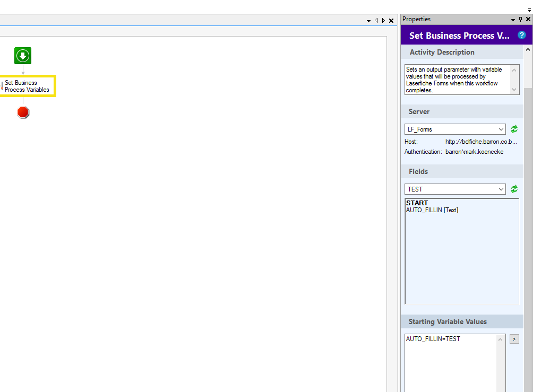Open help for Set Business Process Variables
Image resolution: width=533 pixels, height=392 pixels.
[521, 35]
